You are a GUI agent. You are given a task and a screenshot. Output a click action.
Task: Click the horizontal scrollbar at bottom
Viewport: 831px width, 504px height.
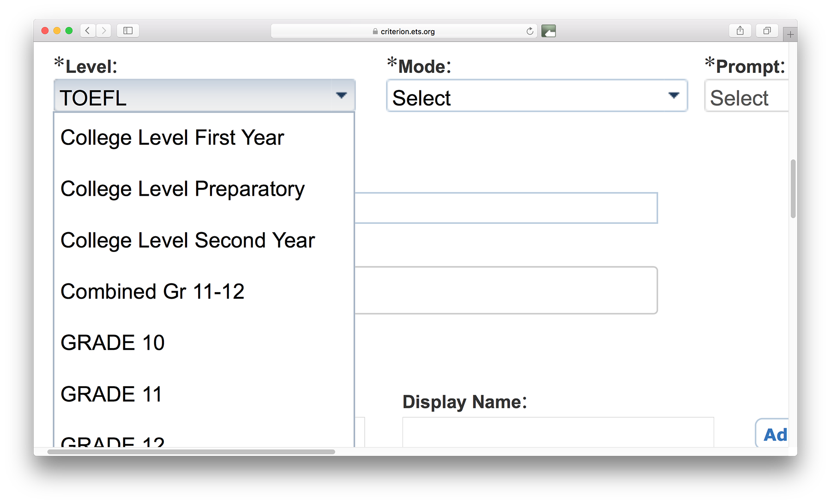tap(191, 452)
